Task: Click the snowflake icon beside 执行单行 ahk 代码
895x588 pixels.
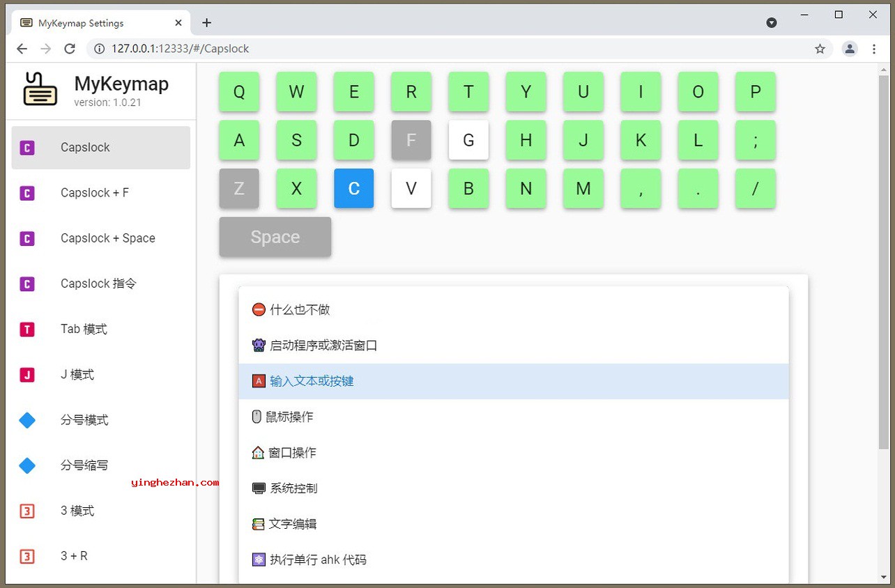Action: click(259, 559)
